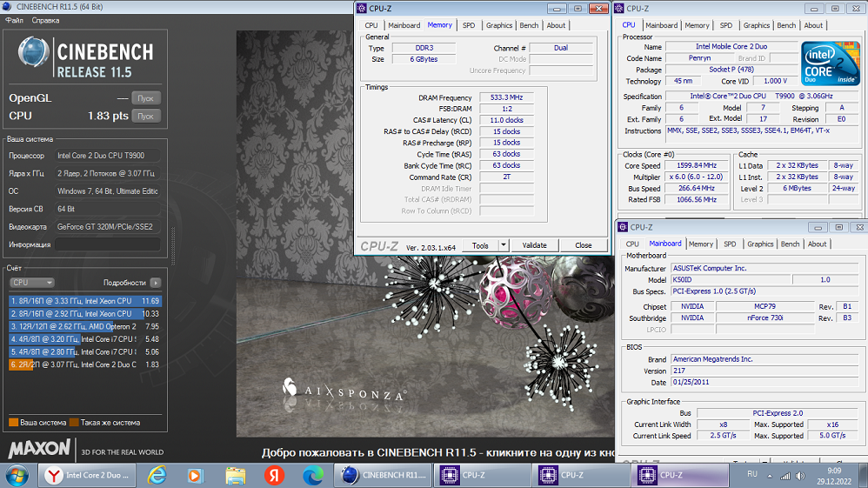This screenshot has width=868, height=488.
Task: Expand Подробности details arrow
Action: point(156,283)
